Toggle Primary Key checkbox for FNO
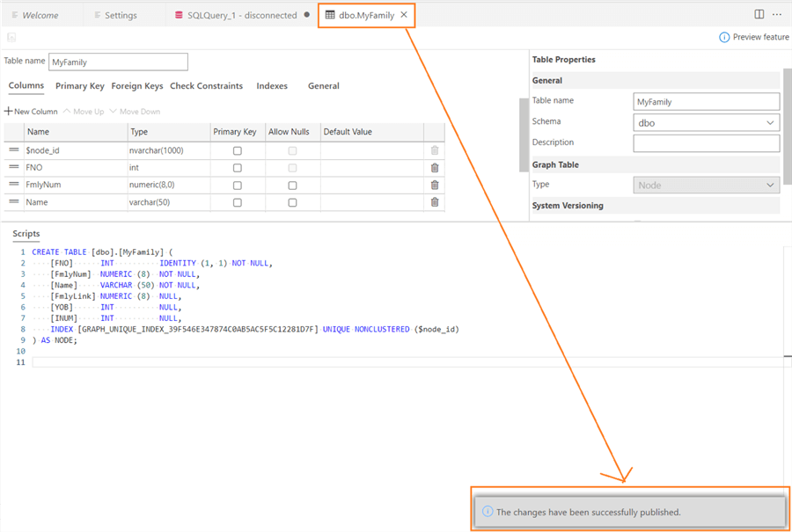This screenshot has width=792, height=532. (x=237, y=167)
